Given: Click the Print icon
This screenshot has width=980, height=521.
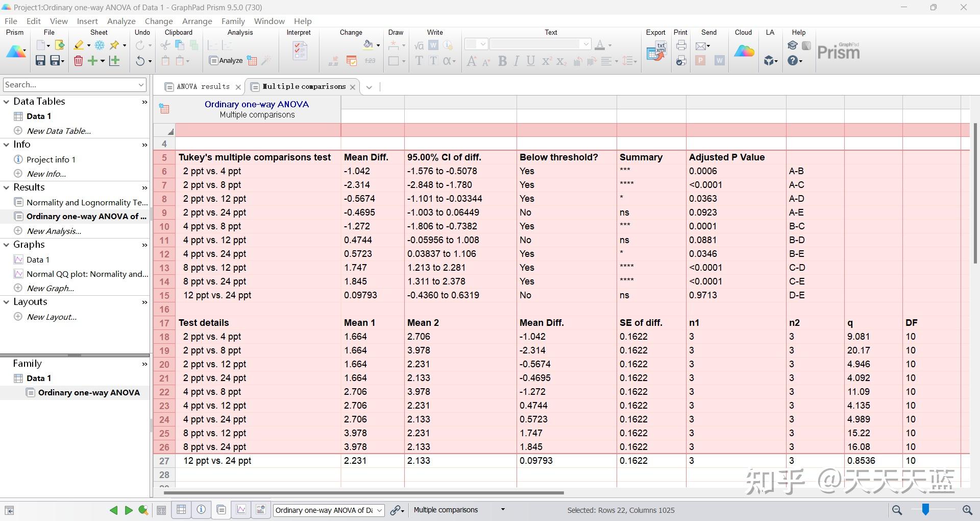Looking at the screenshot, I should click(681, 45).
